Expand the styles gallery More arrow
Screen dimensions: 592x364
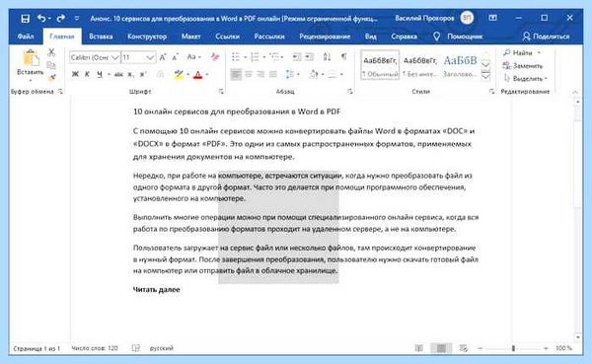(x=485, y=77)
